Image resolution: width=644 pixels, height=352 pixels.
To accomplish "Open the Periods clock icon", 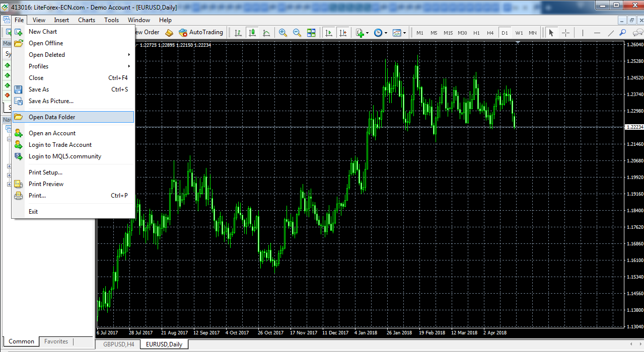I will [x=378, y=32].
